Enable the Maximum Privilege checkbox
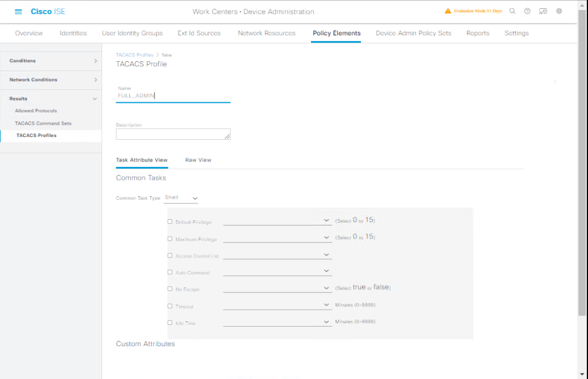Screen dimensions: 588x379 tap(170, 239)
